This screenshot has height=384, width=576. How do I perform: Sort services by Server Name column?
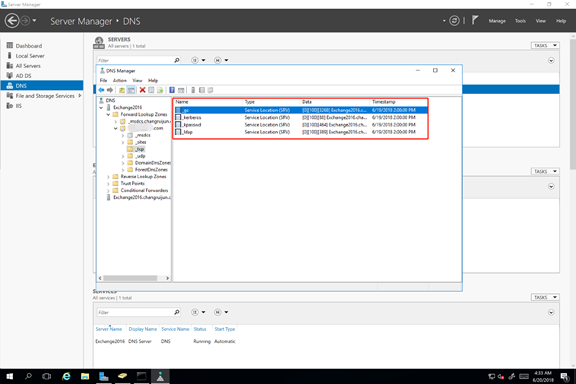coord(109,329)
